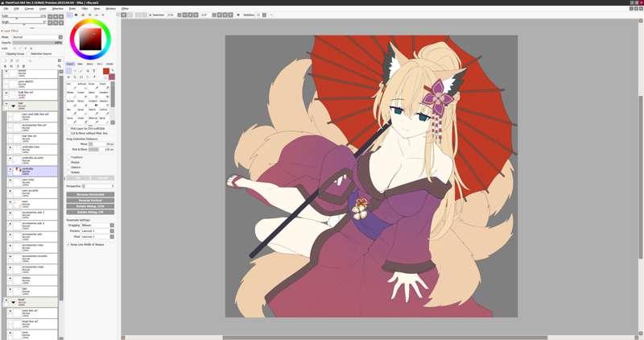Click the first zoom button beside Scale slider
Screen dimensions: 644x340
[x=50, y=17]
